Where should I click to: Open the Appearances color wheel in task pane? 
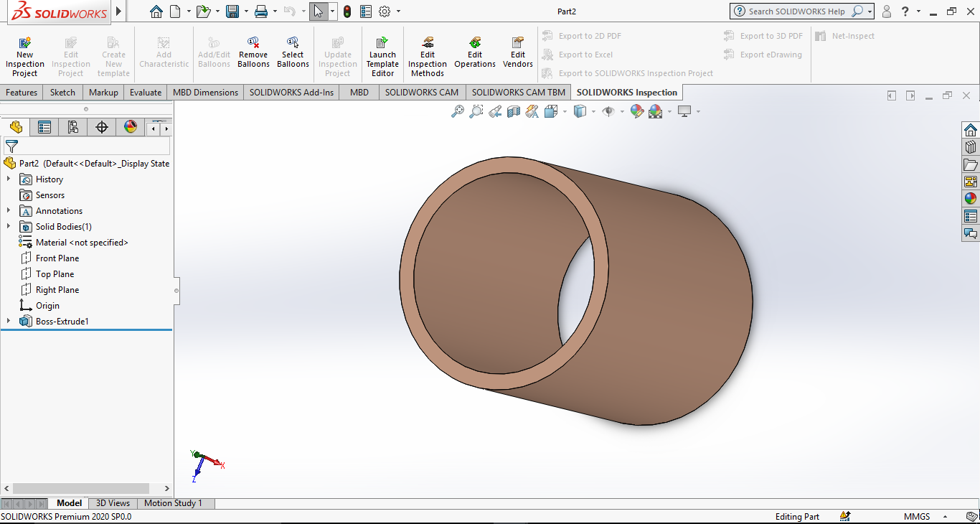pos(971,199)
